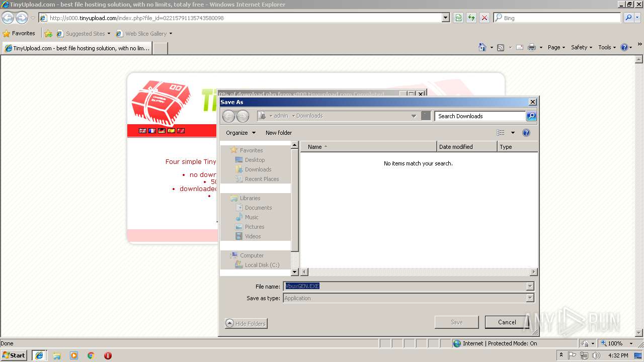Click the Feeds RSS icon
644x362 pixels.
pos(501,47)
